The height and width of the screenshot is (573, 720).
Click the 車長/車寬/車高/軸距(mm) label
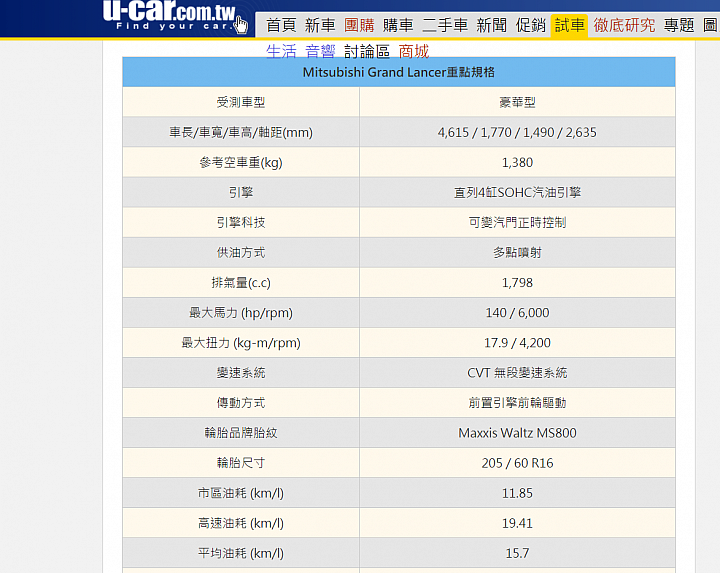coord(241,132)
